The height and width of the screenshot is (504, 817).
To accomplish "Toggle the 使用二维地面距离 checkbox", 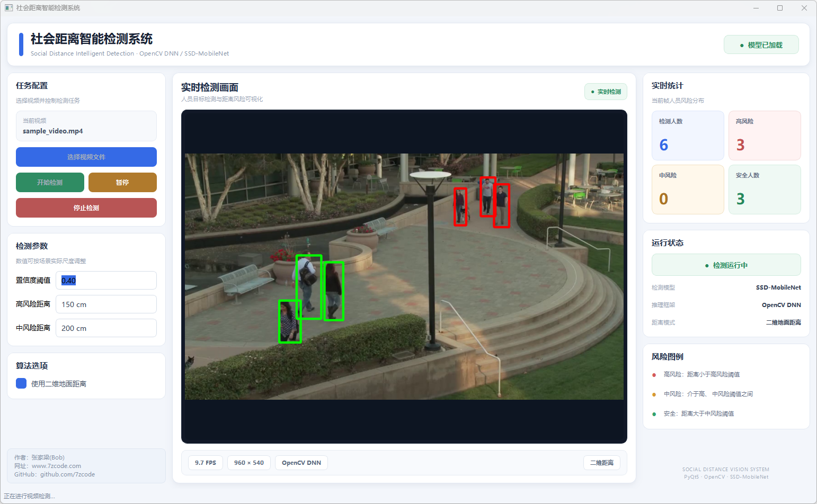I will [21, 383].
